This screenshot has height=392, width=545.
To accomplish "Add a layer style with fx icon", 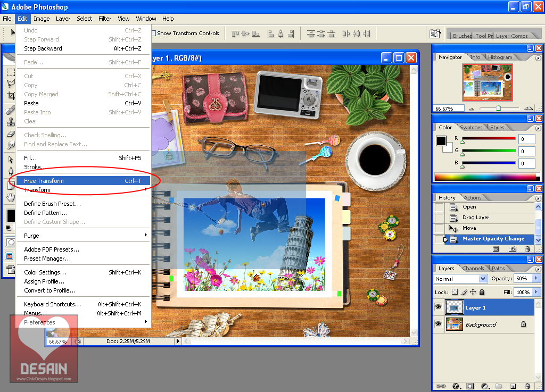I will tap(456, 386).
